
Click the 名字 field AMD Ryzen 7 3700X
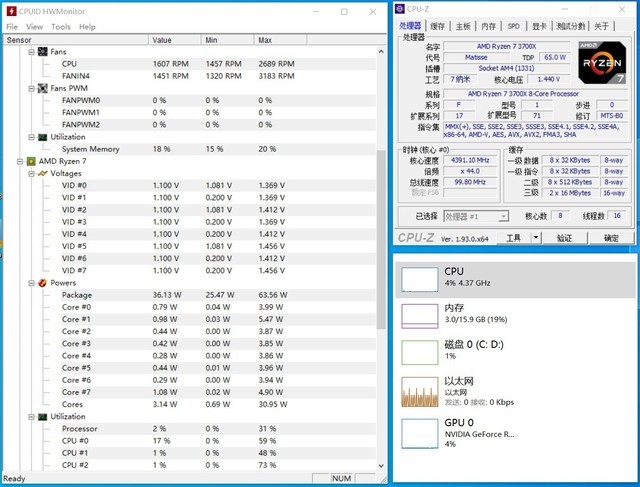click(507, 47)
